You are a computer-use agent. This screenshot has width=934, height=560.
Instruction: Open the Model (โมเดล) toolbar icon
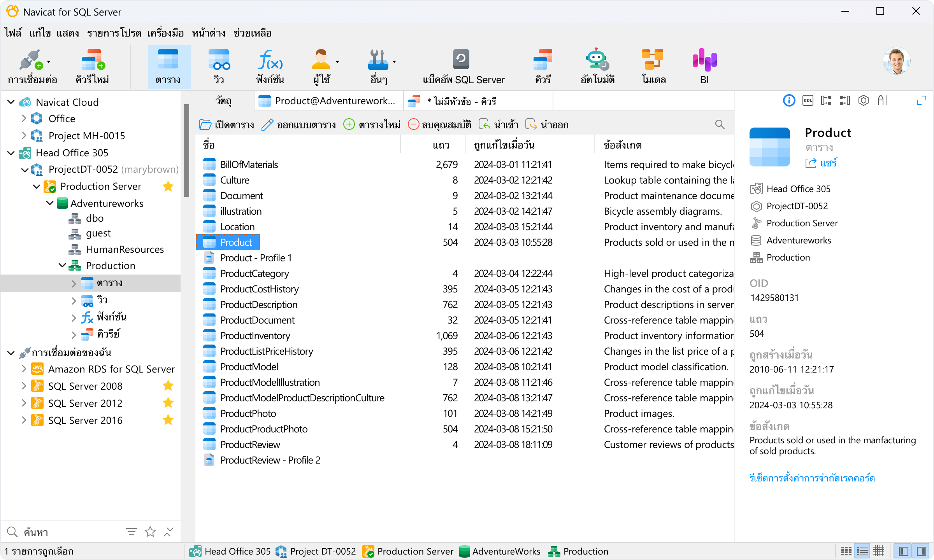[x=653, y=66]
